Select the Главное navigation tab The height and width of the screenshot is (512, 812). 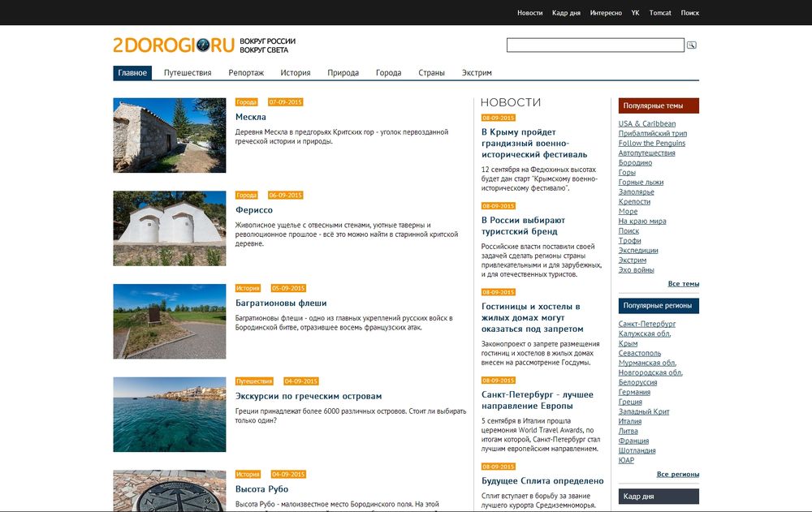[x=132, y=73]
